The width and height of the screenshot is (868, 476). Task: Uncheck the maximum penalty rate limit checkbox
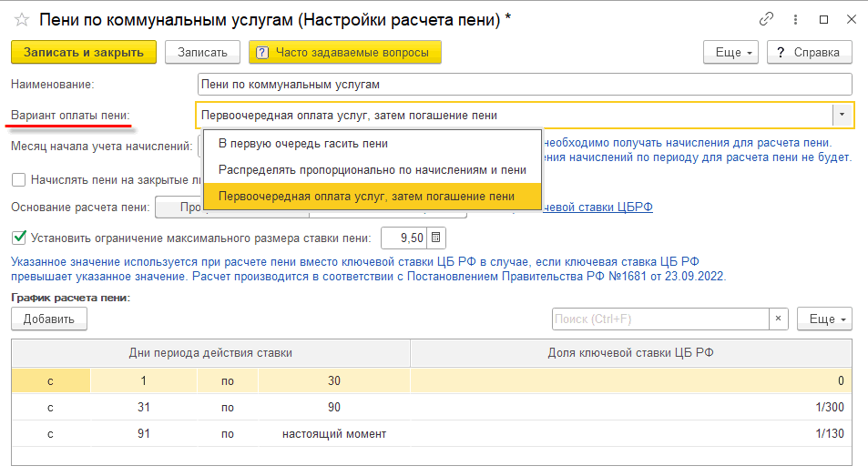[x=18, y=238]
